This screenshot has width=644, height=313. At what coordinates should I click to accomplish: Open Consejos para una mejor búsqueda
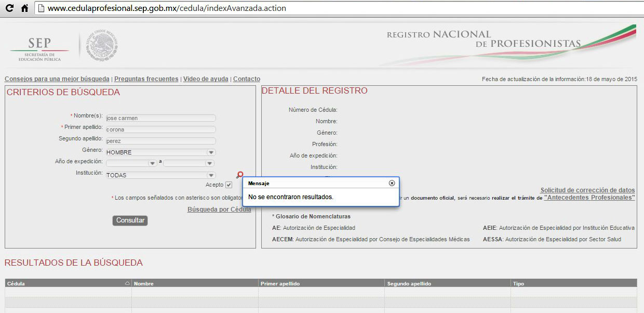point(57,79)
